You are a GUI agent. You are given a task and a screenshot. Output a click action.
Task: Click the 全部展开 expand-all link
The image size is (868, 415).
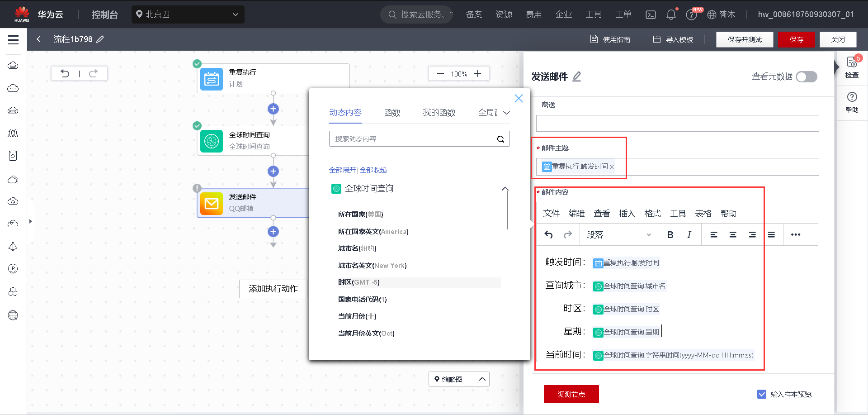click(x=343, y=170)
